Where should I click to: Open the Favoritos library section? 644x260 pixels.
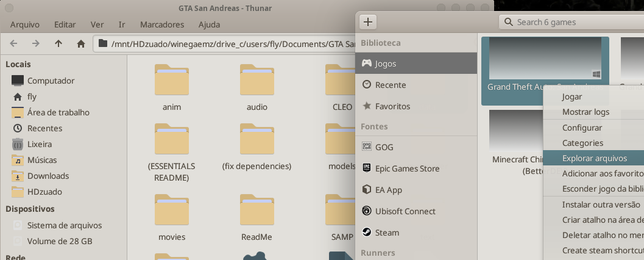coord(392,106)
